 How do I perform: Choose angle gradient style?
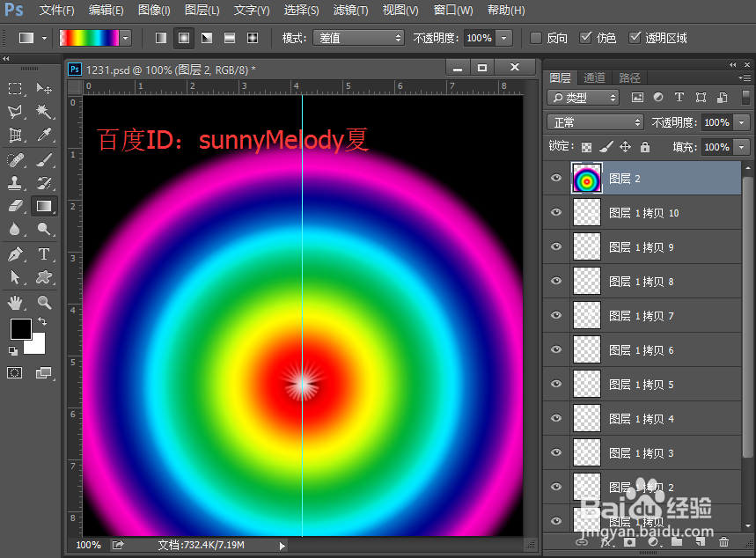pyautogui.click(x=207, y=38)
